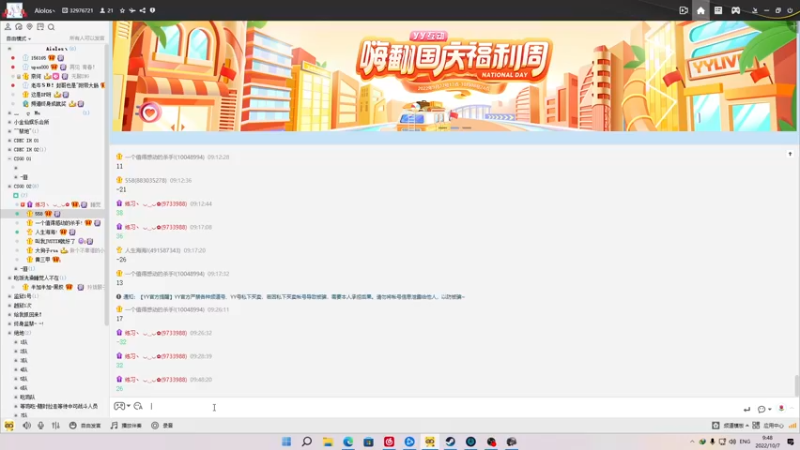The width and height of the screenshot is (800, 450).
Task: Click the 自由发言 free speech button
Action: click(85, 425)
